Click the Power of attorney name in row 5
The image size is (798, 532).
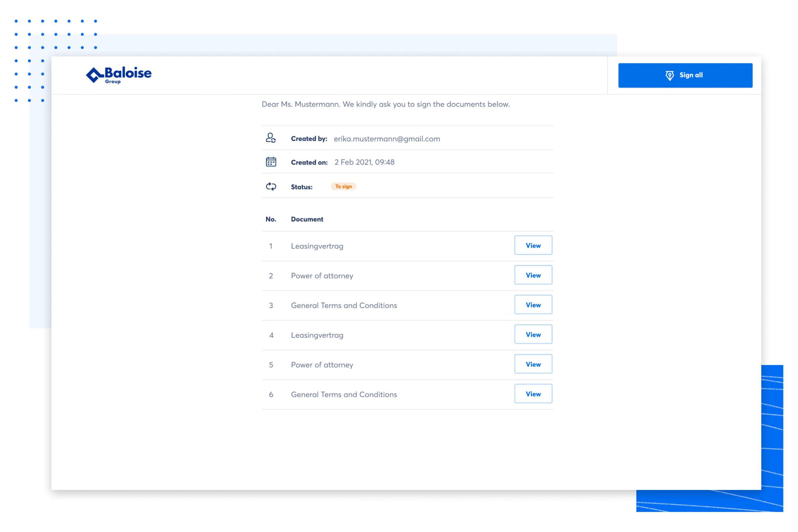(x=322, y=365)
